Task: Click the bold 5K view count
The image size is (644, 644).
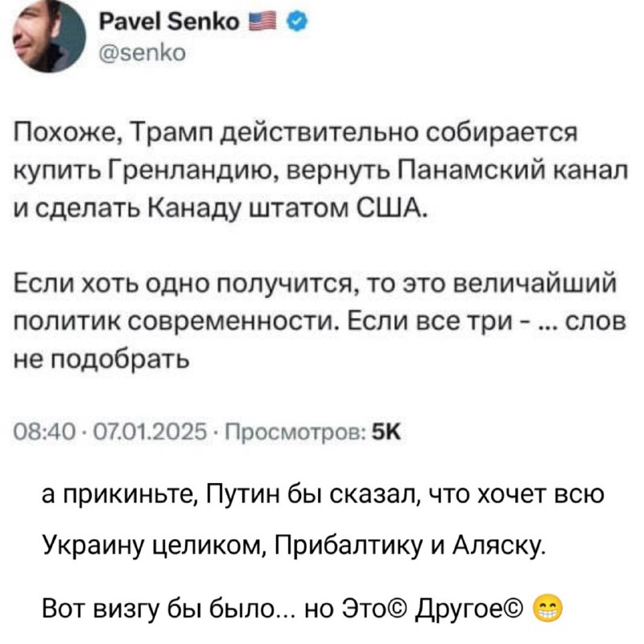Action: click(x=386, y=432)
